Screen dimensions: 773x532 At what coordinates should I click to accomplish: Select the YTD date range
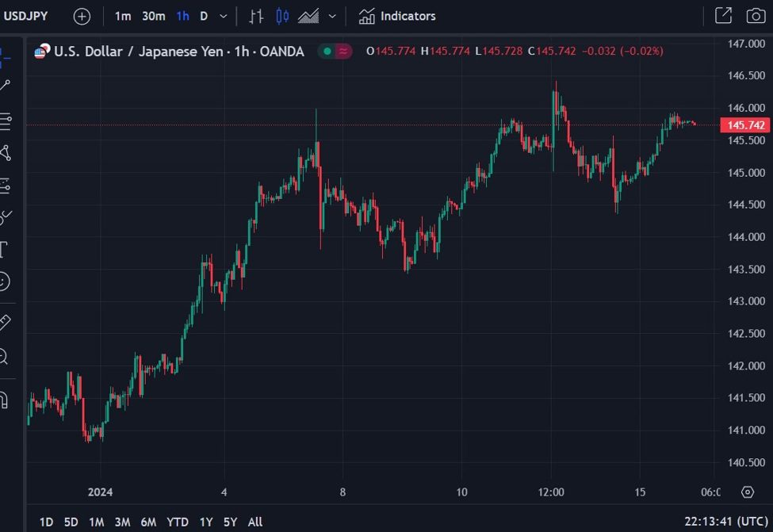[178, 522]
